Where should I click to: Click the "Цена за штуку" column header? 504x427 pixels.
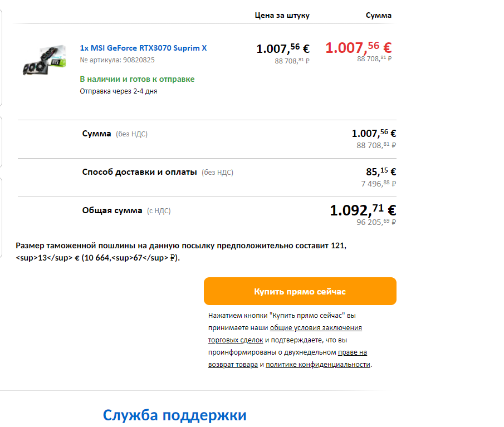(x=282, y=16)
